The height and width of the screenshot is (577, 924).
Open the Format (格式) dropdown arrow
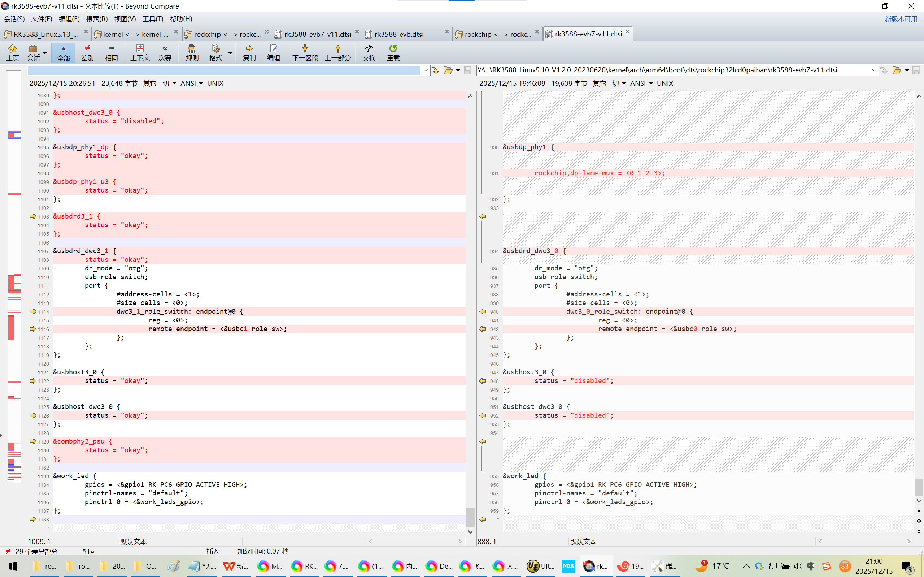pos(230,52)
